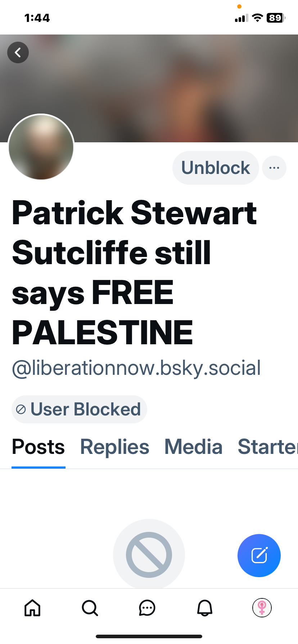The image size is (298, 644).
Task: Select the Posts tab
Action: pyautogui.click(x=39, y=447)
